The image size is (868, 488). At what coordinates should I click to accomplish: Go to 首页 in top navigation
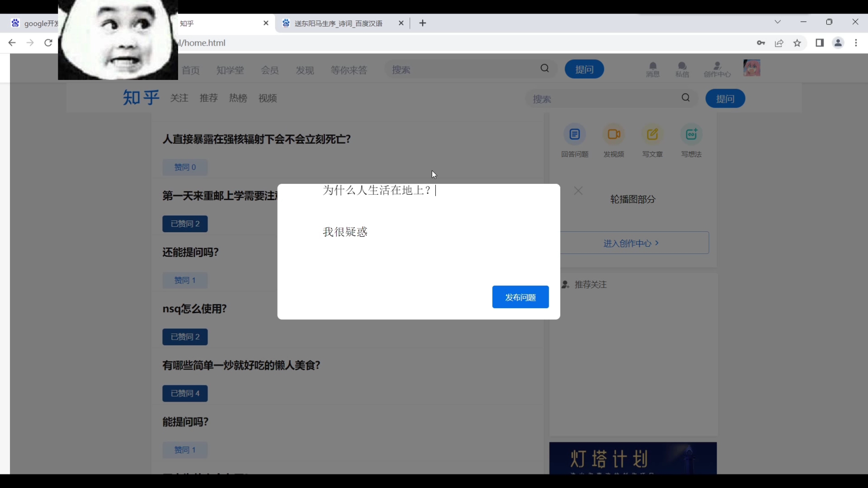[x=191, y=70]
